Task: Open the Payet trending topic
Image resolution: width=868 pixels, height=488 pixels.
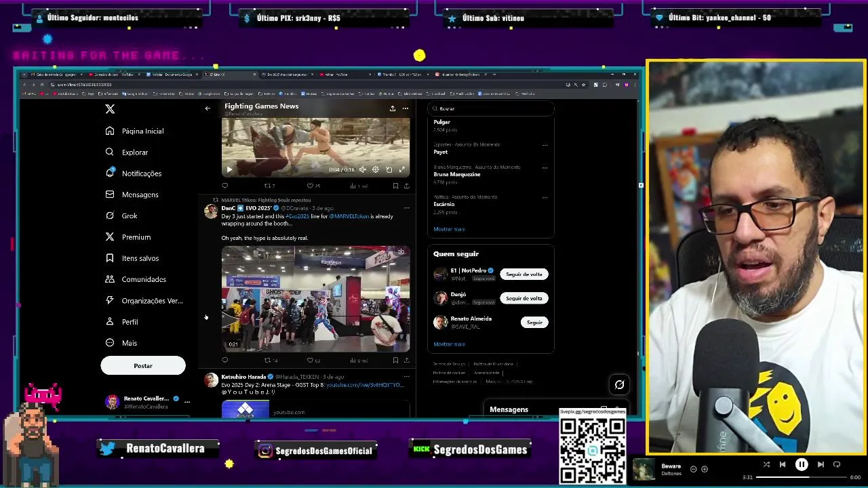Action: 440,152
